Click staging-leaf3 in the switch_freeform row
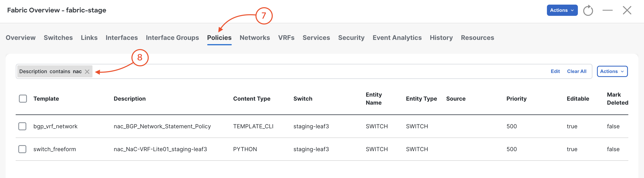 (311, 149)
